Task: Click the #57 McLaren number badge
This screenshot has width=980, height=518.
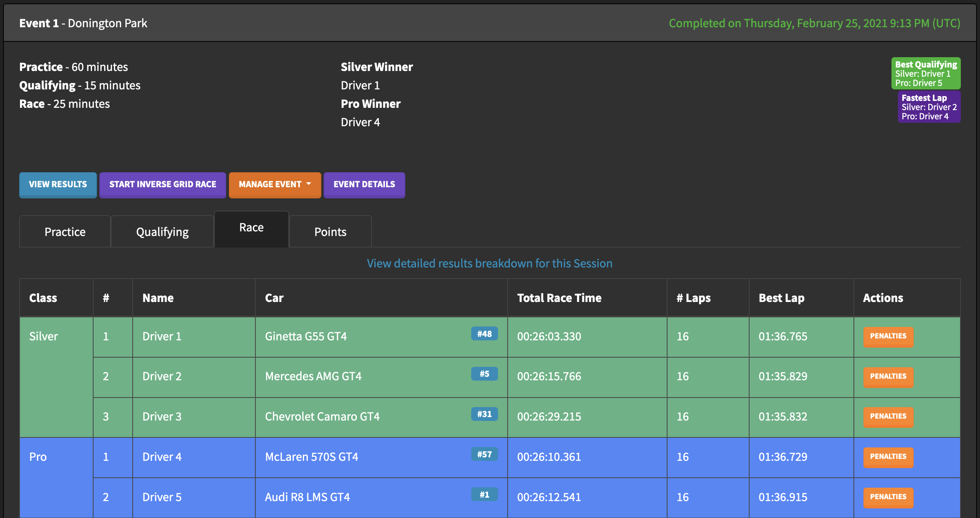Action: tap(484, 454)
